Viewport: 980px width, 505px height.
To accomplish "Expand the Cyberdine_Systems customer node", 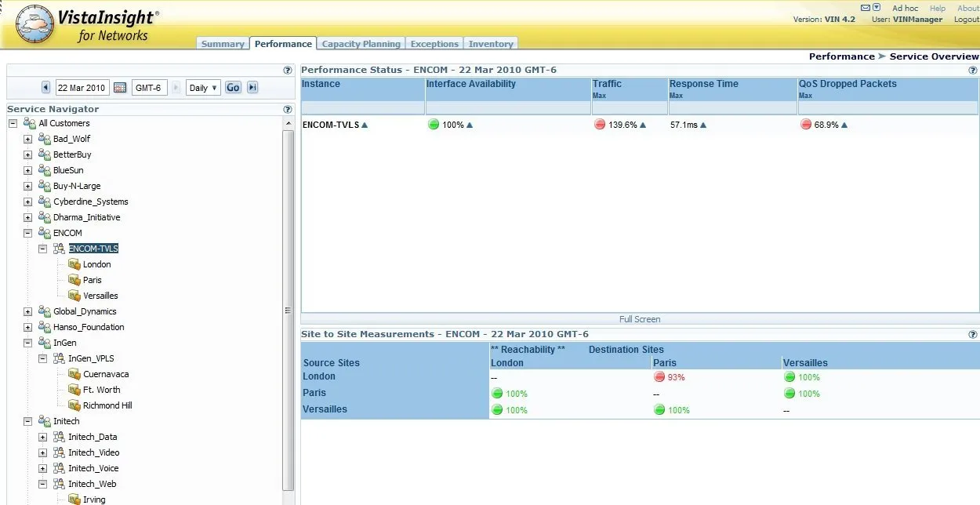I will tap(27, 202).
